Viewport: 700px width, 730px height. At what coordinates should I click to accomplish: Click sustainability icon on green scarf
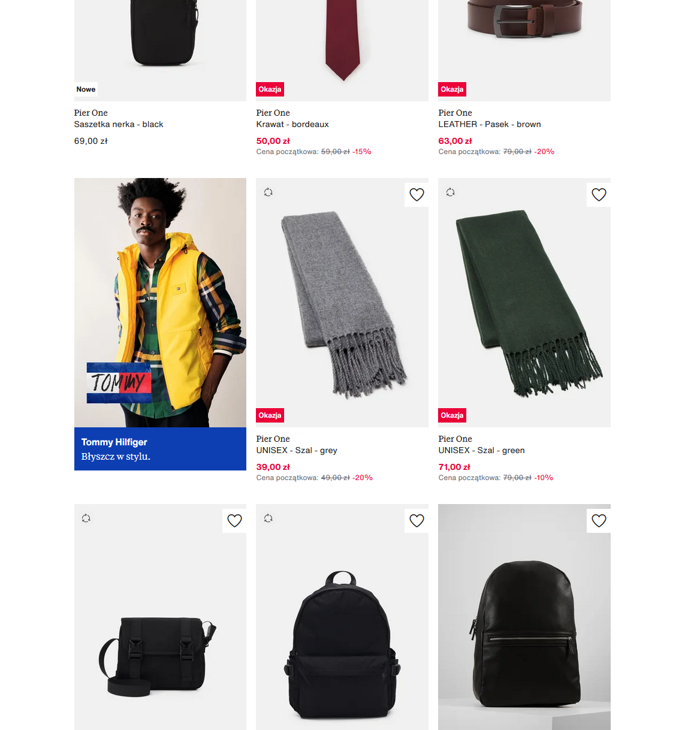451,192
